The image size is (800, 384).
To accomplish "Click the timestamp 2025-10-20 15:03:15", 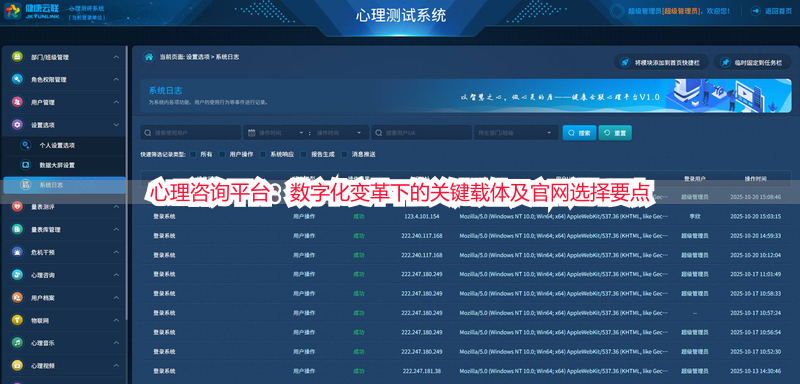I will pos(755,216).
